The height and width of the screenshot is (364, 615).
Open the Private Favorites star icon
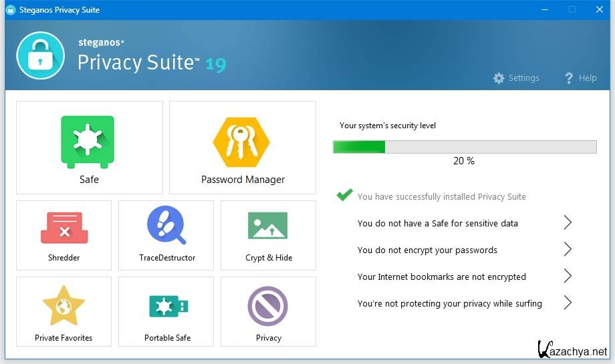[x=64, y=306]
